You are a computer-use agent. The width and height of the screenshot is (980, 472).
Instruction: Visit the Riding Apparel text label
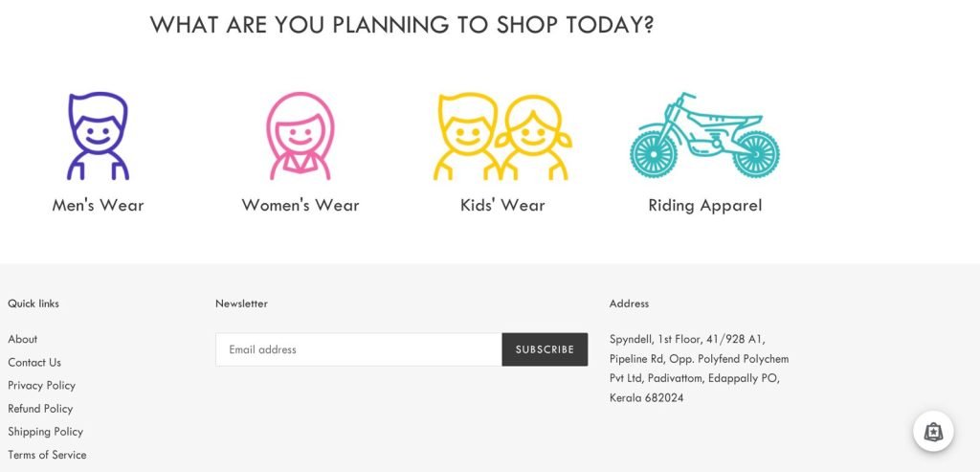click(705, 206)
